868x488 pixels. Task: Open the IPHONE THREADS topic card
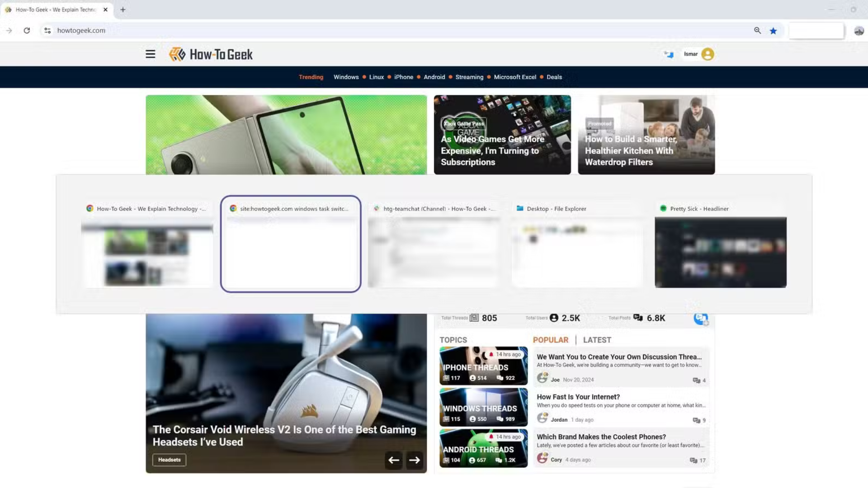pyautogui.click(x=483, y=366)
